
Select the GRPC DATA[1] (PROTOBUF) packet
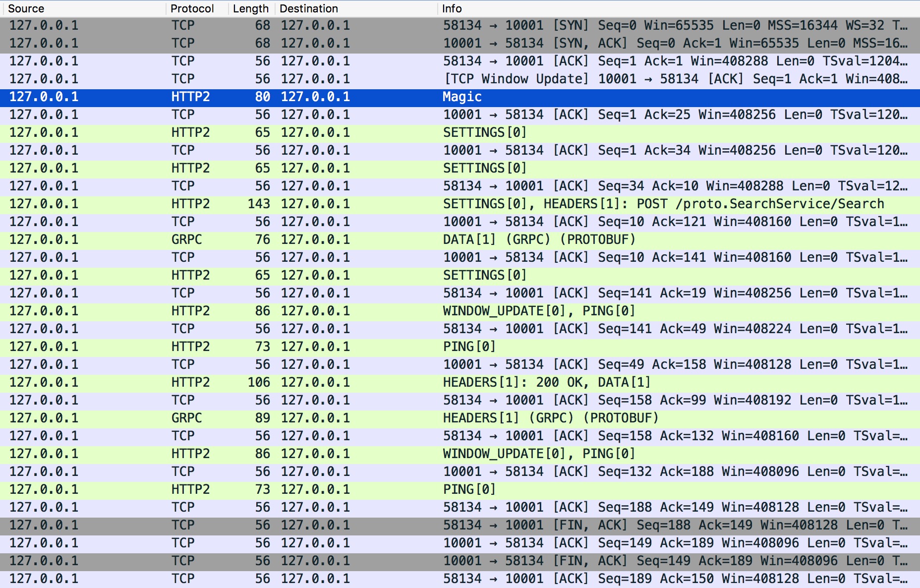(539, 239)
